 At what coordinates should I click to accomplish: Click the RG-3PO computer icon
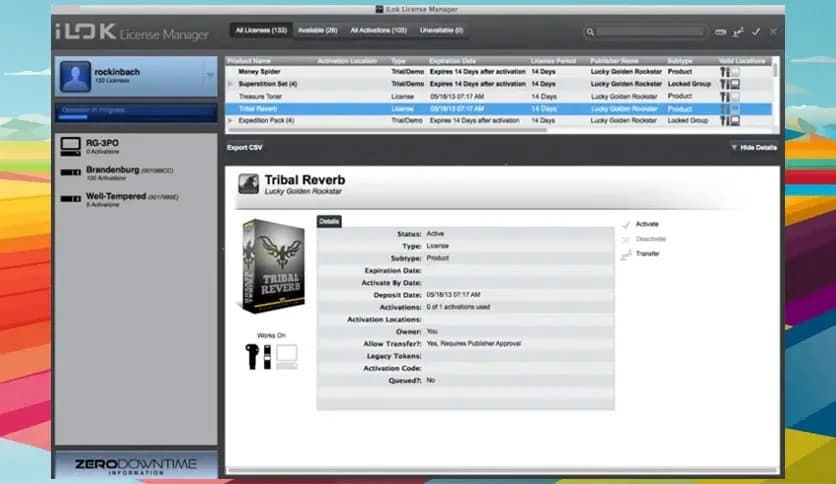point(70,147)
